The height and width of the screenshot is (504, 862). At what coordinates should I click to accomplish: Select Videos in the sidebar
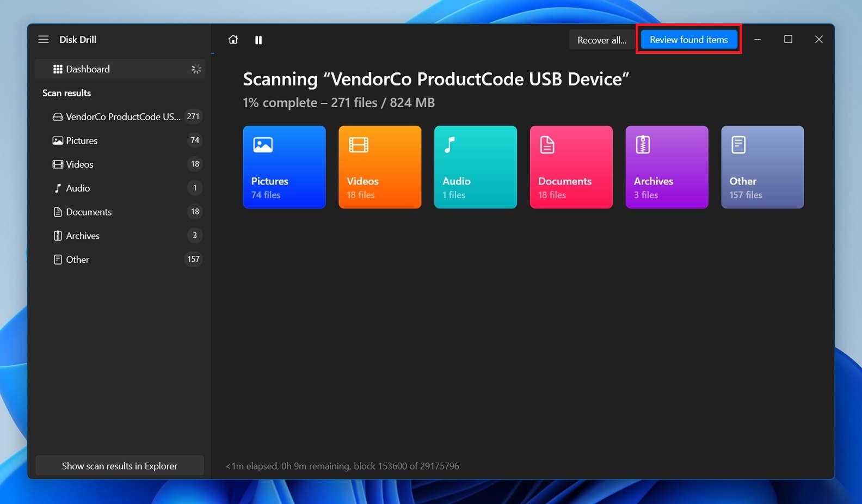coord(120,164)
